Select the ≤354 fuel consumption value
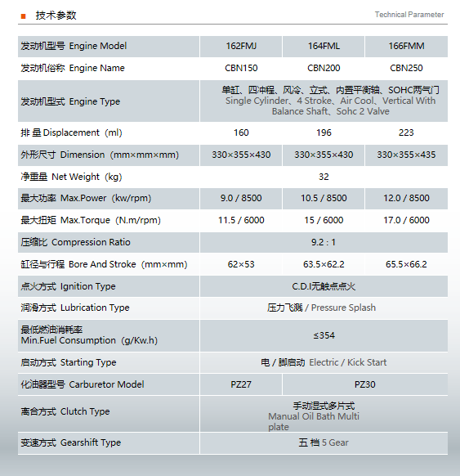Screen dimensions: 460x476 tap(324, 335)
